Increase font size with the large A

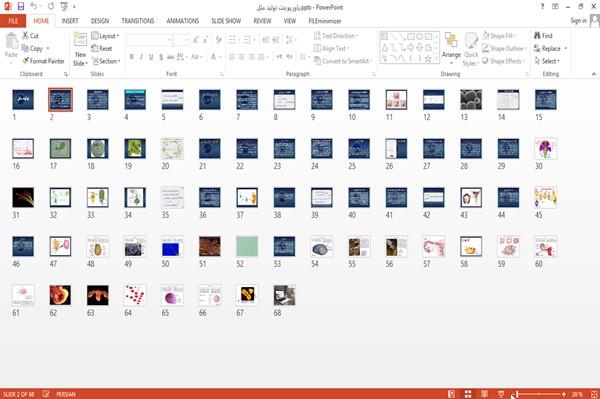[x=196, y=40]
